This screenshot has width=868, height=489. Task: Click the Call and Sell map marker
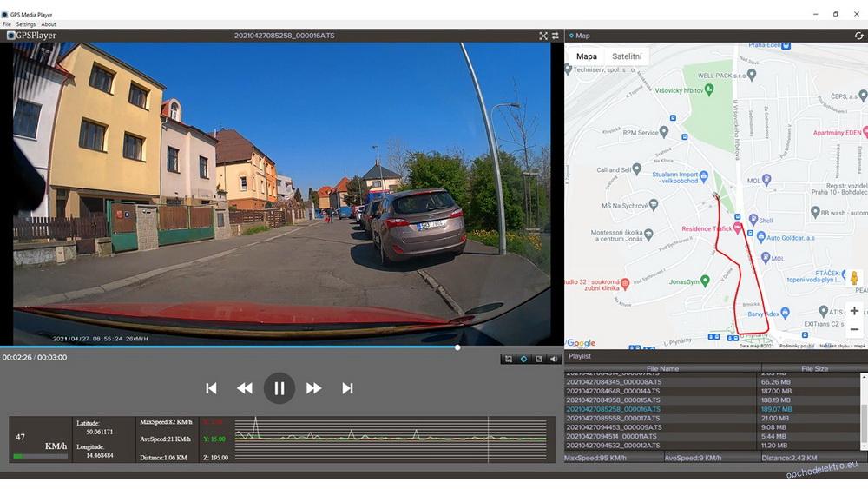click(636, 169)
